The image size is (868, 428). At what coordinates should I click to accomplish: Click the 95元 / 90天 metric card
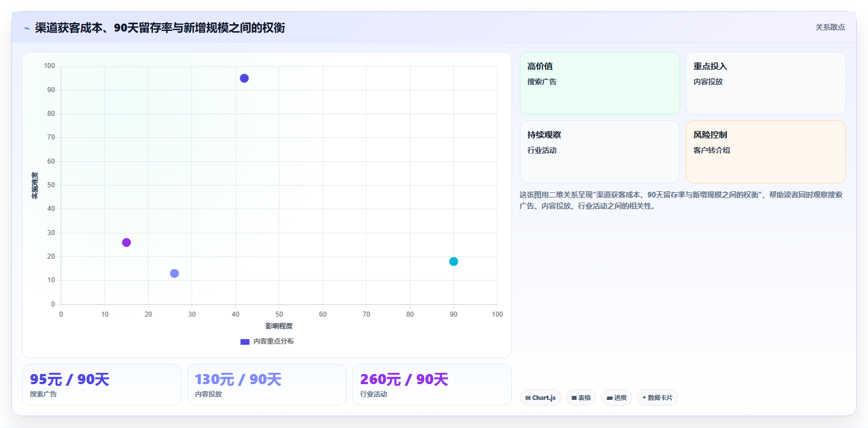tap(102, 385)
